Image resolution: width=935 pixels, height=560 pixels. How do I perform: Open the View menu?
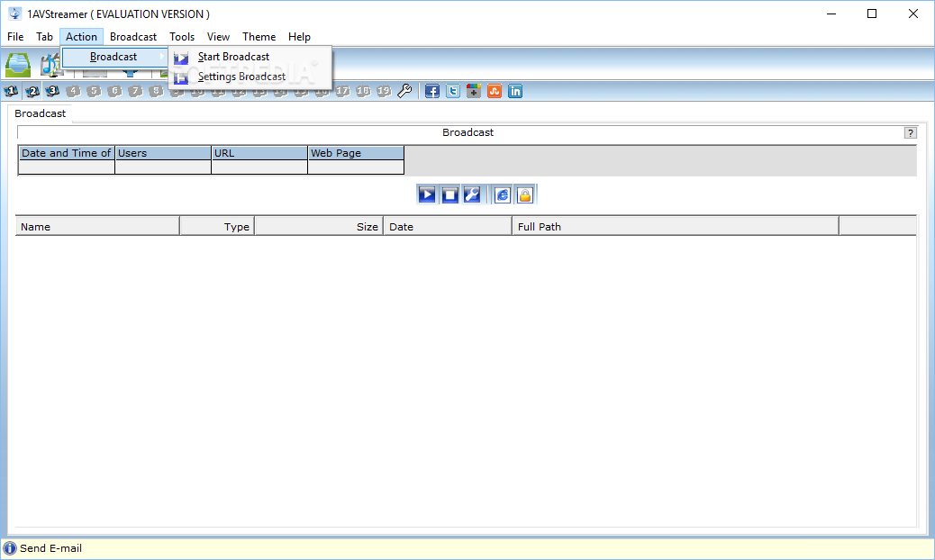tap(218, 37)
